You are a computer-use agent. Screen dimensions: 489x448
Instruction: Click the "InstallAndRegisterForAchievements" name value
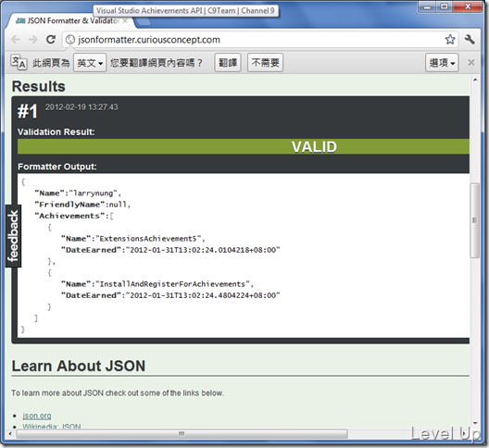172,284
